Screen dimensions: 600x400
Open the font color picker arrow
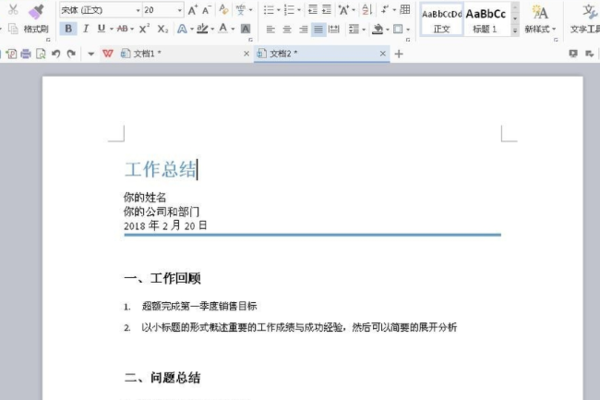point(233,29)
